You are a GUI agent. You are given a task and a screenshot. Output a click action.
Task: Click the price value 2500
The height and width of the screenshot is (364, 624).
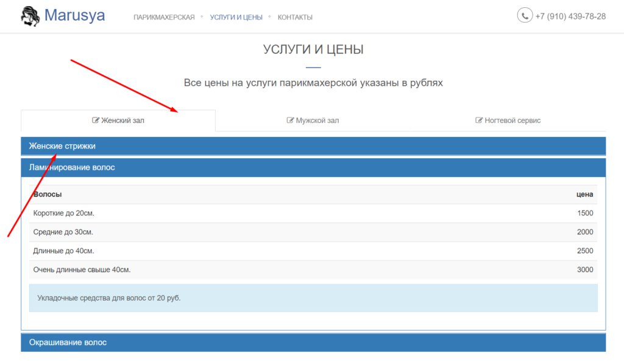click(585, 251)
